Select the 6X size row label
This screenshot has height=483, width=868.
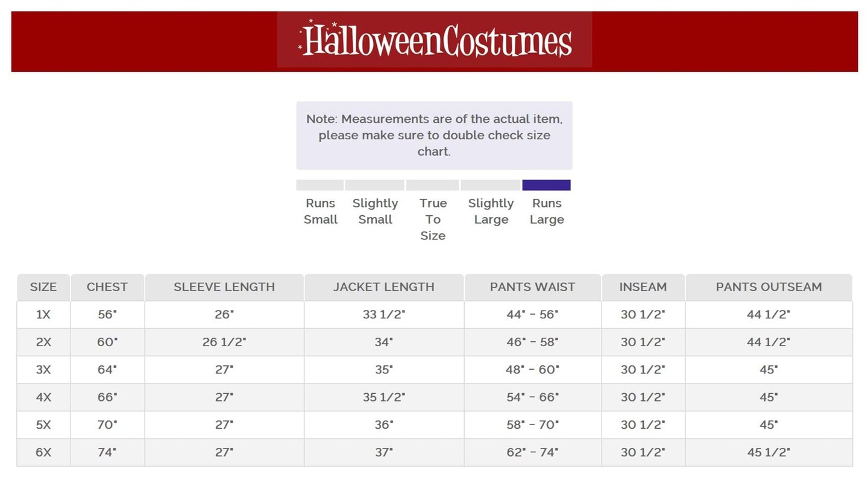coord(43,452)
